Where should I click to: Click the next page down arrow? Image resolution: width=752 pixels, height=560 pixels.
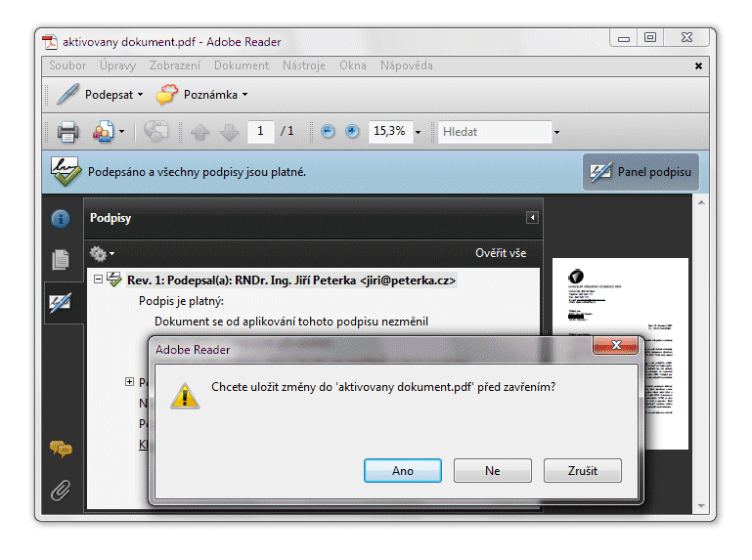coord(229,132)
